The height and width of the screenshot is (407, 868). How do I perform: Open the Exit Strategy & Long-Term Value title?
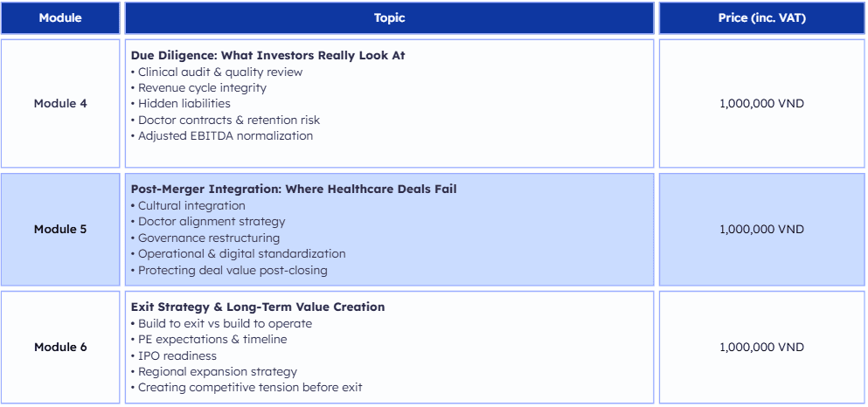258,307
